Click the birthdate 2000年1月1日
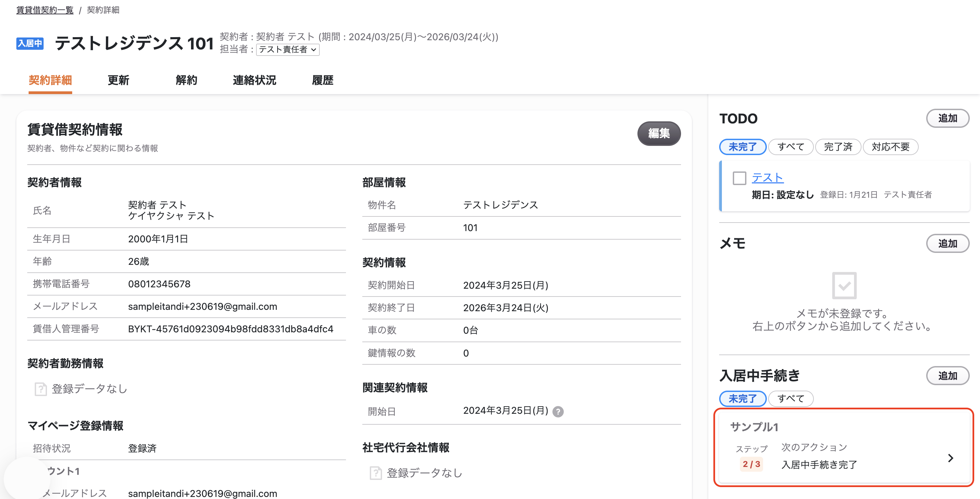This screenshot has height=499, width=980. [158, 239]
